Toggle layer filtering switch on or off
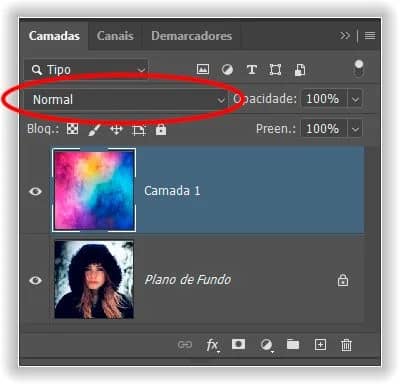 coord(359,68)
